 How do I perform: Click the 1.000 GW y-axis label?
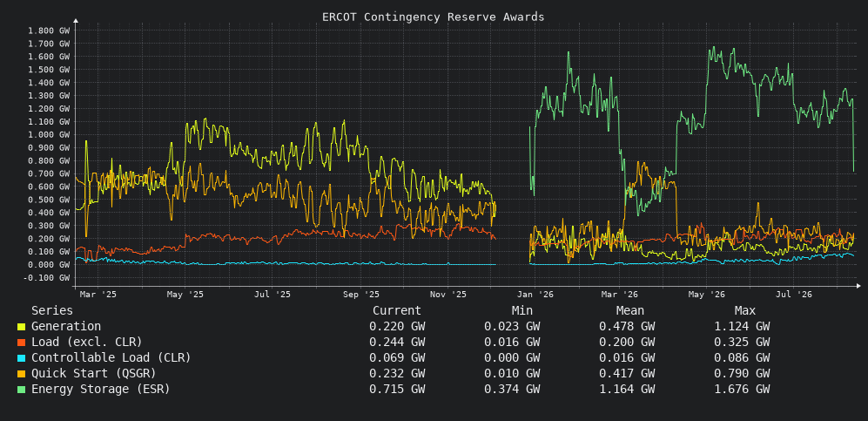point(49,134)
